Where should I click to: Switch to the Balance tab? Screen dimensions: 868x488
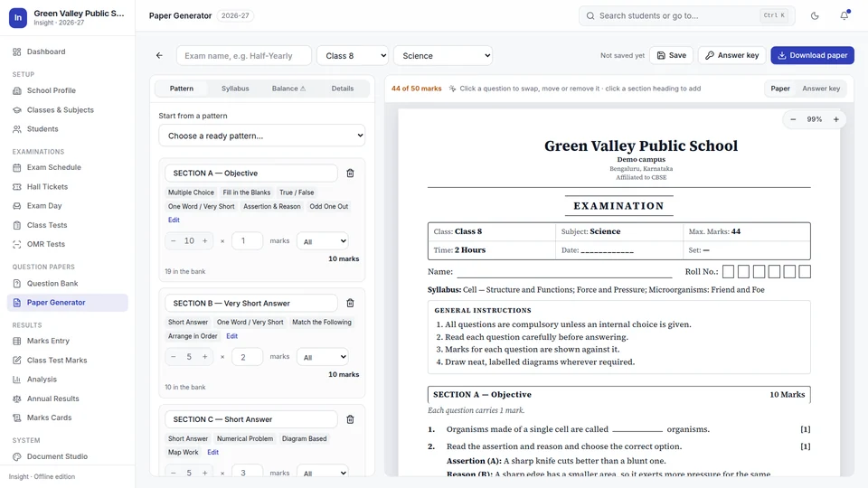[288, 89]
